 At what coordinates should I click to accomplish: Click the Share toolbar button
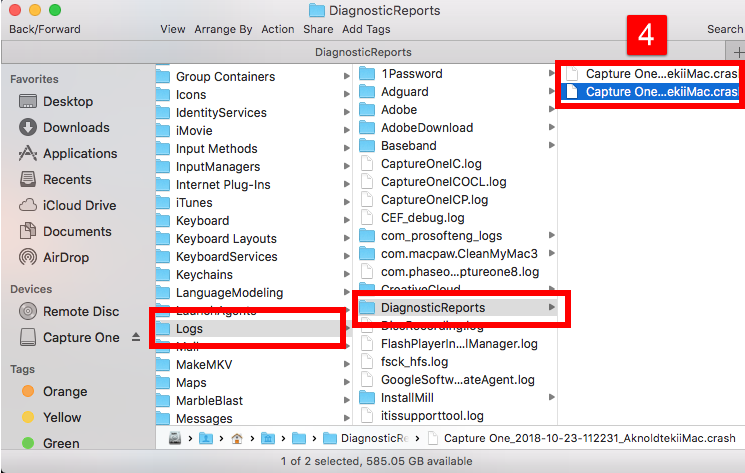[x=318, y=29]
